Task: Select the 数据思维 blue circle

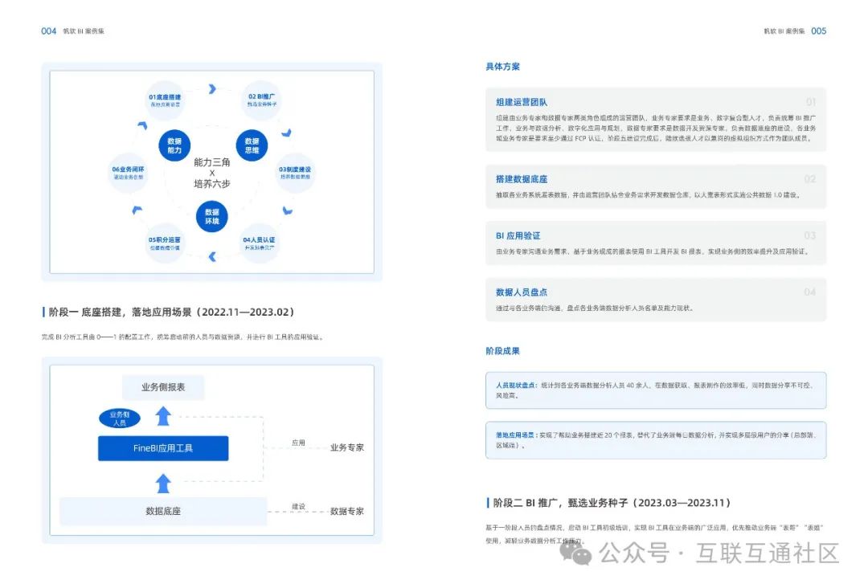Action: point(252,145)
